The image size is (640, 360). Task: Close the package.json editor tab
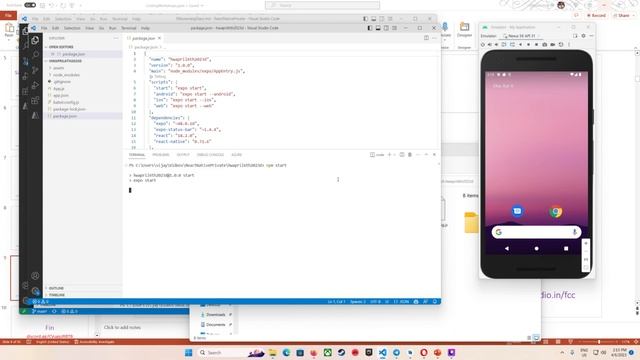(x=160, y=38)
